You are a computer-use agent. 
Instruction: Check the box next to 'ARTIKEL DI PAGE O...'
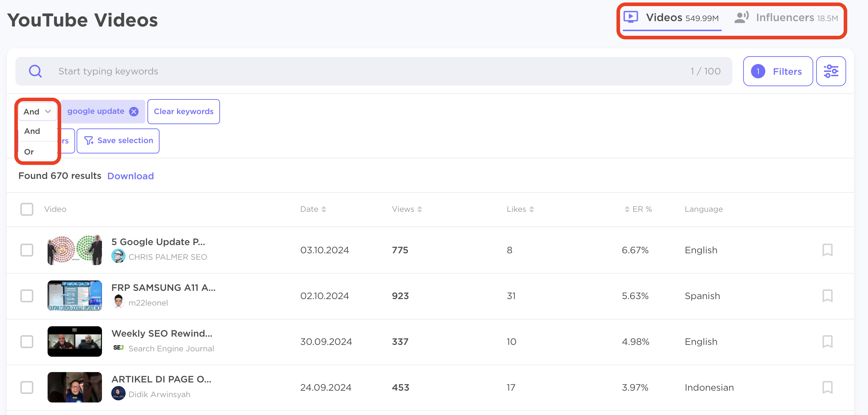click(27, 387)
